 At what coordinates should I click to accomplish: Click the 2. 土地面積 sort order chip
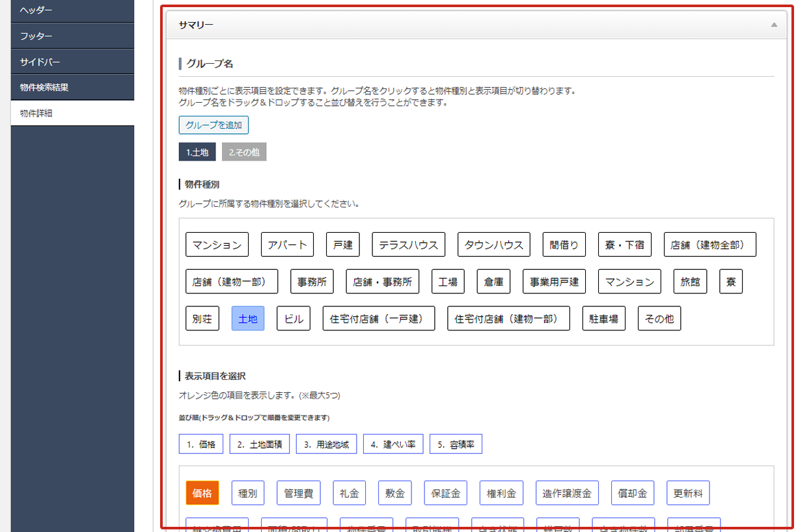pos(260,444)
